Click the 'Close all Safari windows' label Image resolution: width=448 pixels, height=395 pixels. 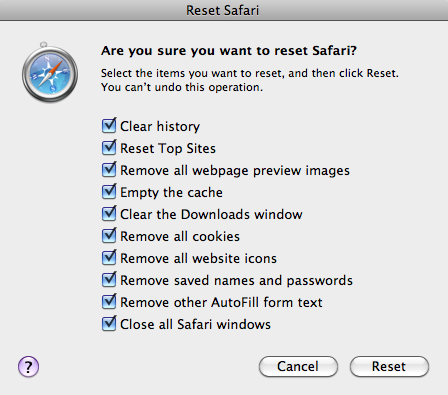pyautogui.click(x=195, y=324)
